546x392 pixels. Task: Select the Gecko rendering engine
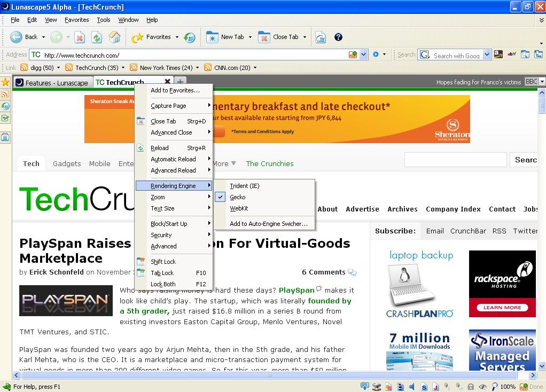click(238, 197)
